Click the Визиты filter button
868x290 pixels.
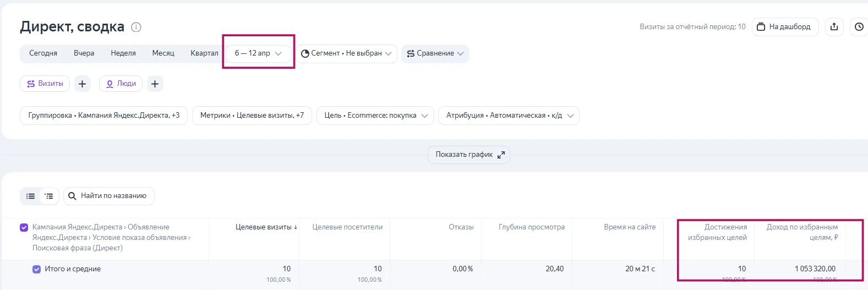point(45,84)
